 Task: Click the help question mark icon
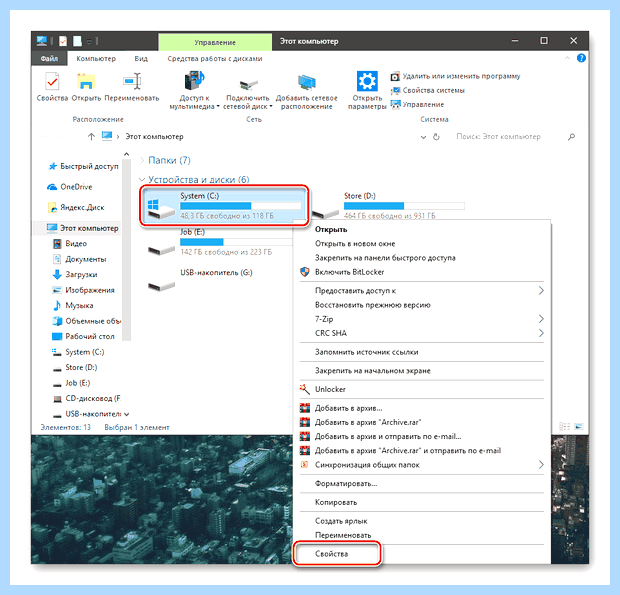pyautogui.click(x=581, y=58)
